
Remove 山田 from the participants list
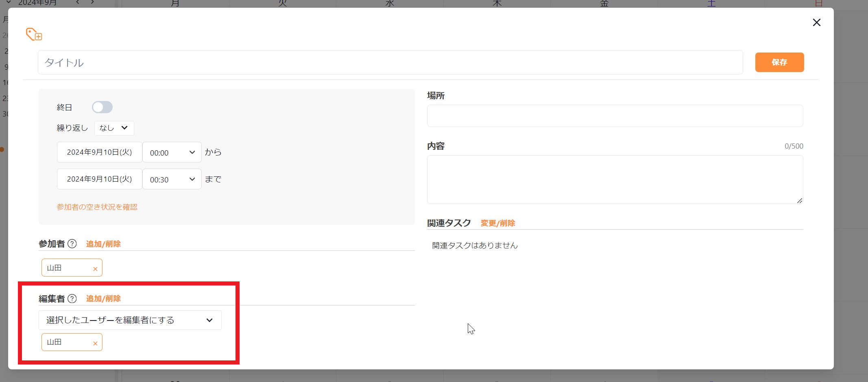tap(95, 268)
